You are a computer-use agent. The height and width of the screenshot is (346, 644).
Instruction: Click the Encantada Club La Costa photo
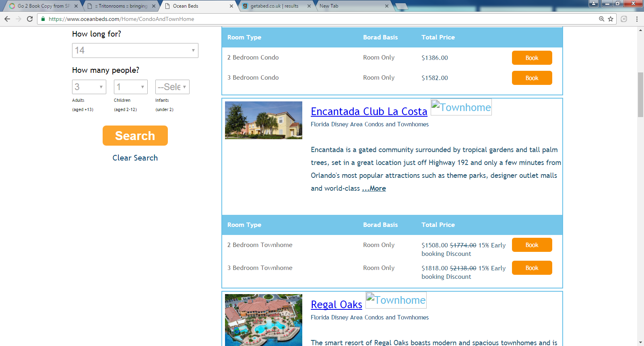pyautogui.click(x=264, y=120)
